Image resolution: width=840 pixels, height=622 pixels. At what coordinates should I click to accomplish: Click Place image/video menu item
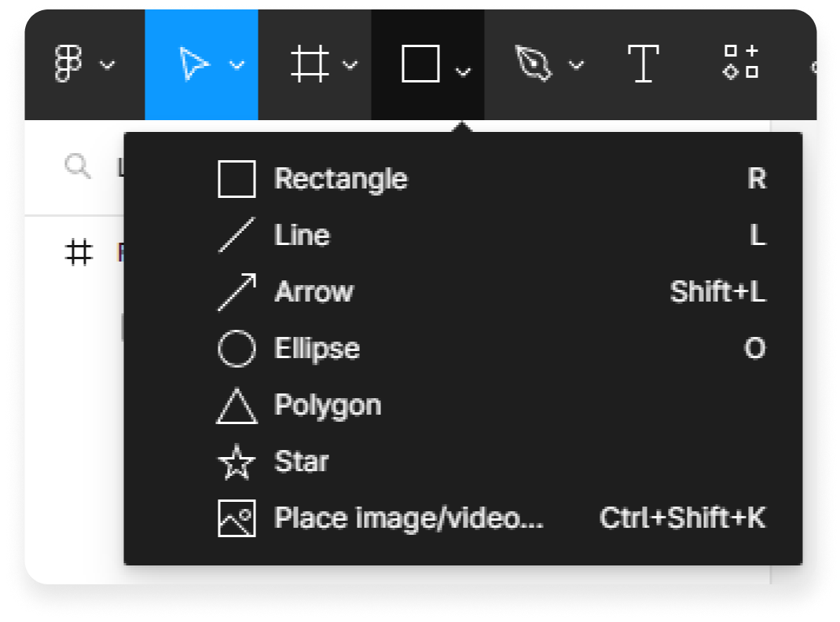(x=409, y=518)
